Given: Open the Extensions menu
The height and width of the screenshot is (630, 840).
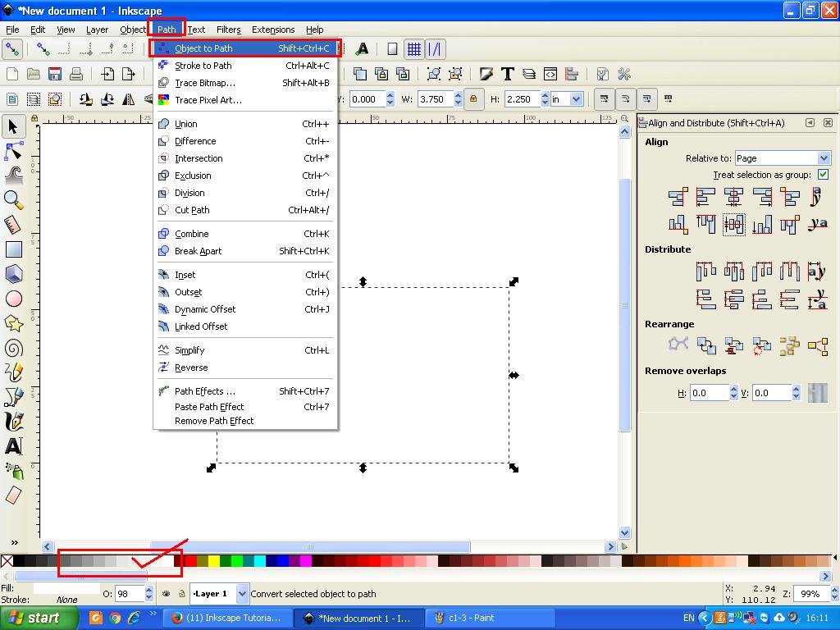Looking at the screenshot, I should tap(273, 30).
